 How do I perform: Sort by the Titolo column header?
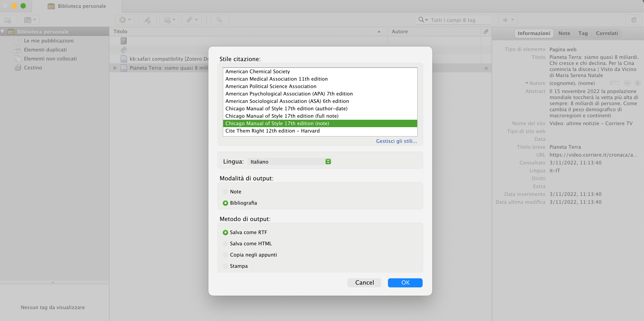(248, 31)
